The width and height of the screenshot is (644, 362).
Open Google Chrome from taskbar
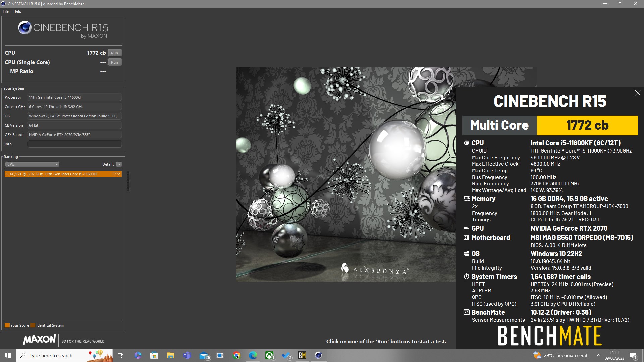coord(237,355)
